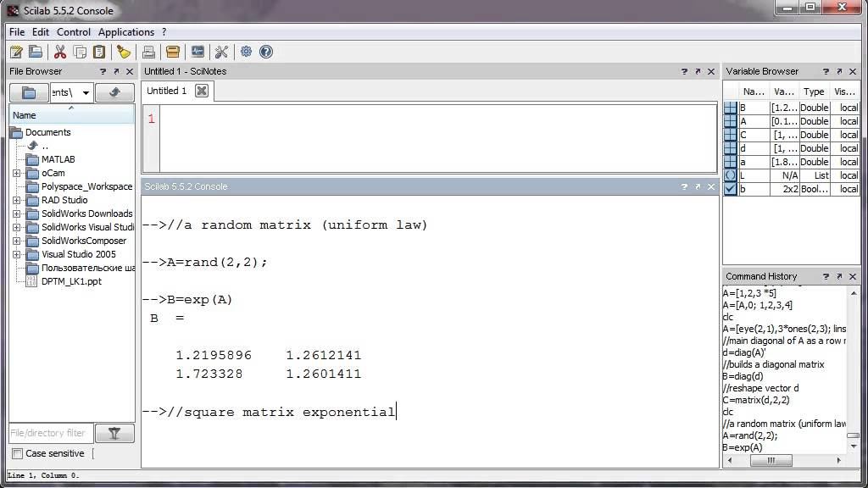Click SciNotes panel help icon
Viewport: 868px width, 488px height.
[684, 71]
